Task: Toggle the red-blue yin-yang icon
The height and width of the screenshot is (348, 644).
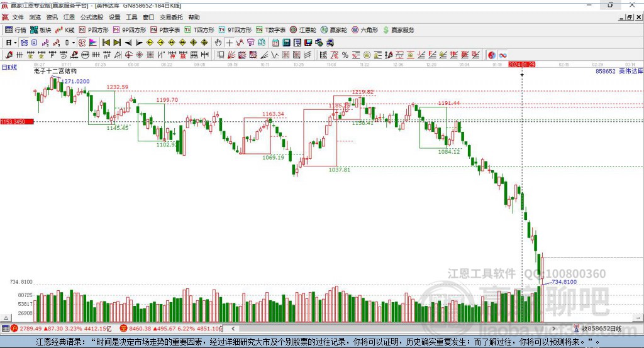Action: (x=492, y=55)
